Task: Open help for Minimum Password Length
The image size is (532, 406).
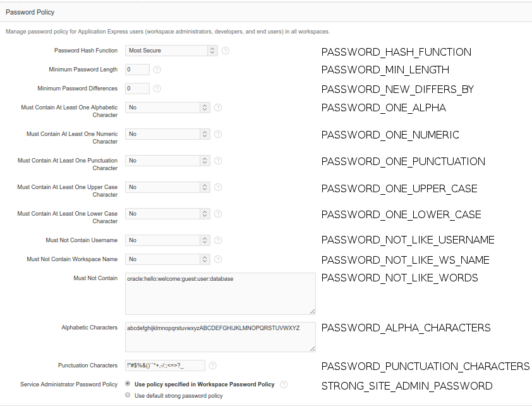Action: click(x=157, y=70)
